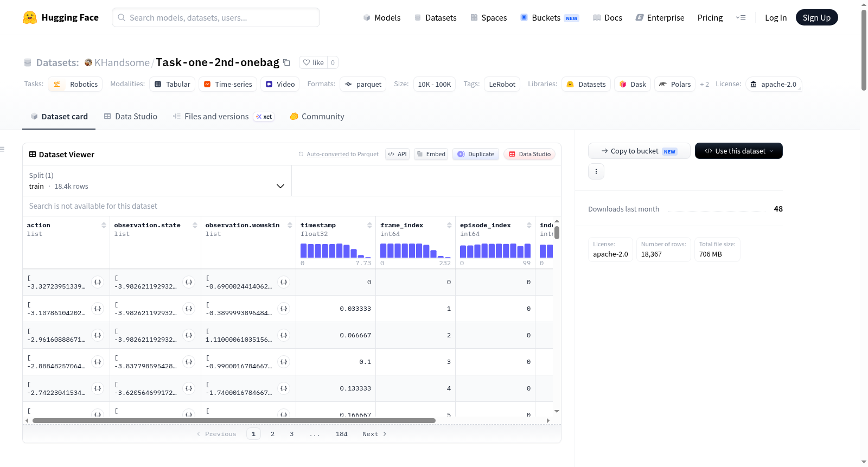Viewport: 868px width, 467px height.
Task: Sort by the timestamp column
Action: pyautogui.click(x=369, y=225)
